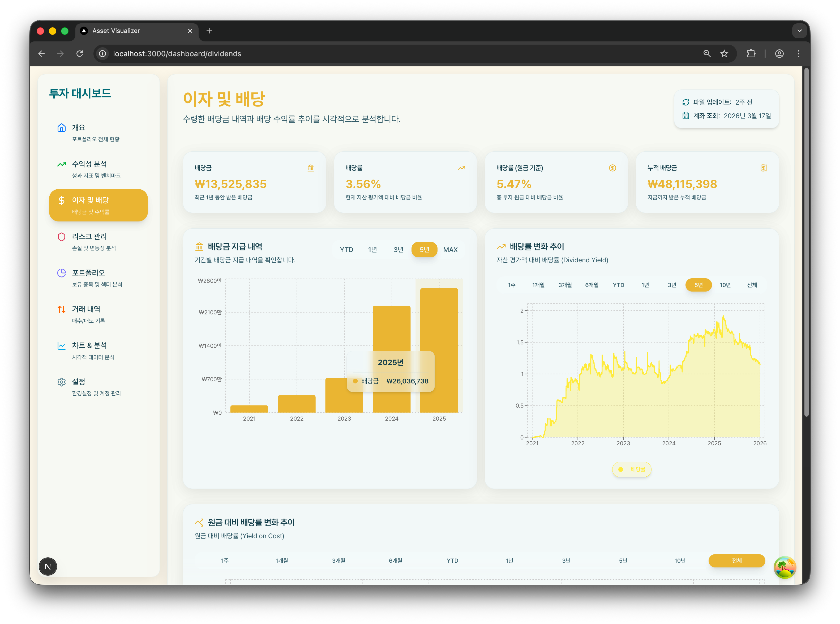Select MAX range on 배당금 지급 내역
This screenshot has width=840, height=624.
pos(450,250)
